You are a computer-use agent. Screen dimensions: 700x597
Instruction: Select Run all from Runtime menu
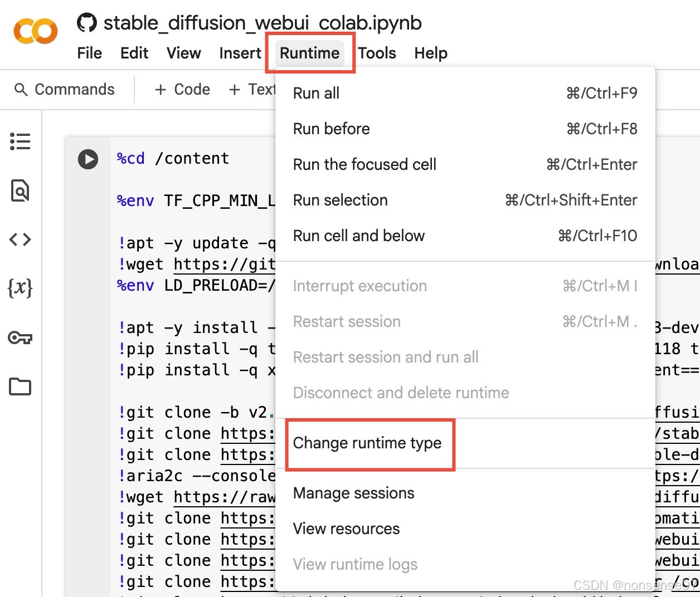point(465,93)
